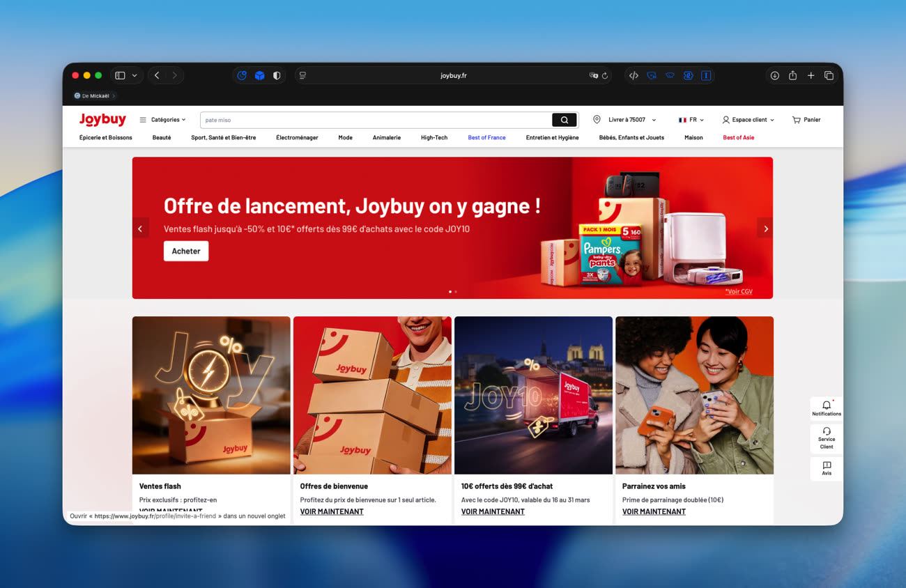Open Safari downloads list
This screenshot has width=906, height=588.
pyautogui.click(x=774, y=76)
